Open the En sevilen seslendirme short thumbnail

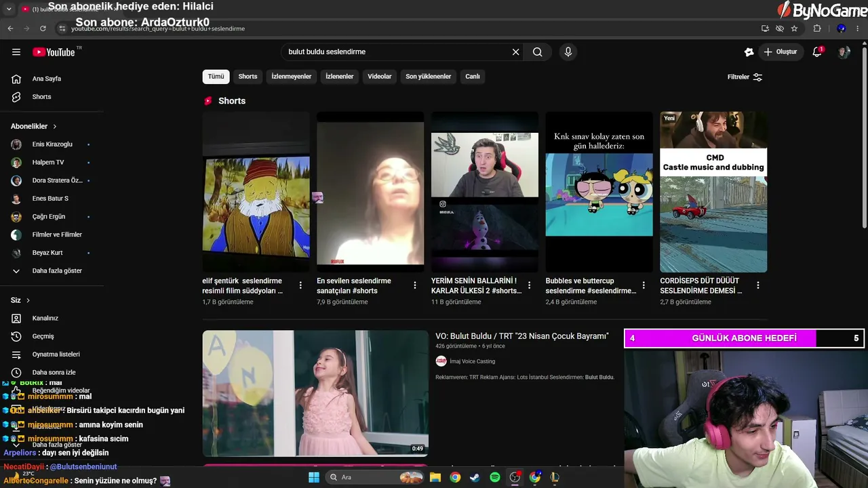click(x=370, y=192)
